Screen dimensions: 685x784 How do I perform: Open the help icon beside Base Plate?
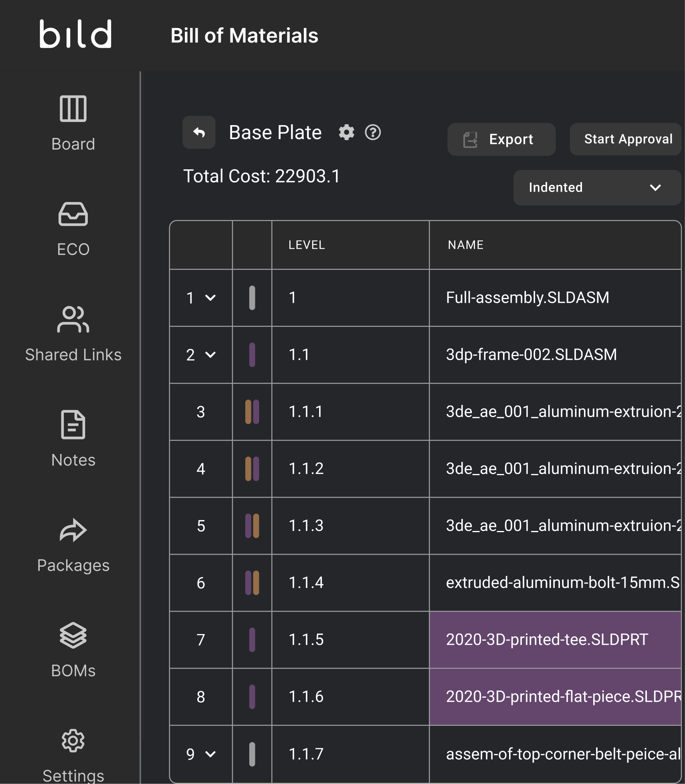click(x=373, y=133)
